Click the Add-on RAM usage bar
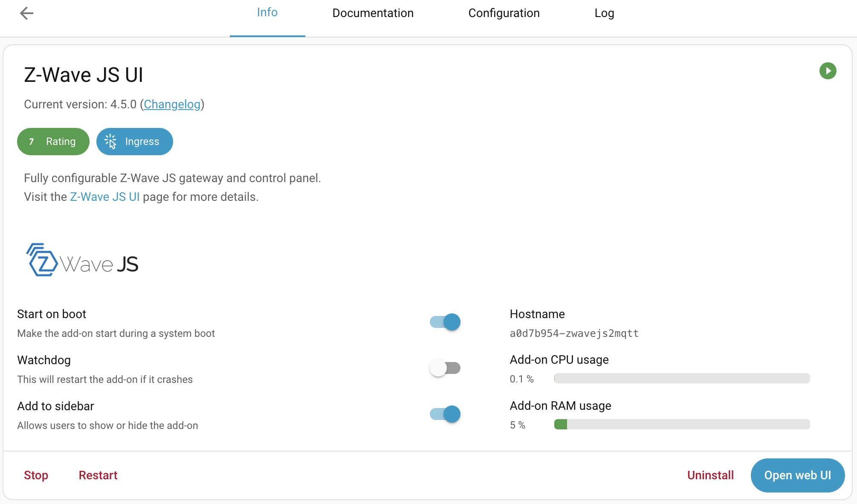Image resolution: width=857 pixels, height=504 pixels. (x=682, y=424)
